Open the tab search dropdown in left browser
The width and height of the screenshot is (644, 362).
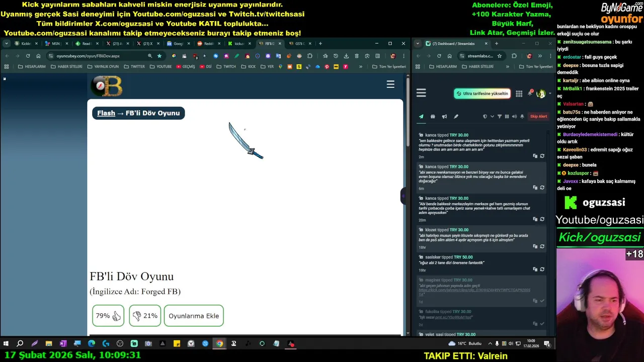point(7,44)
